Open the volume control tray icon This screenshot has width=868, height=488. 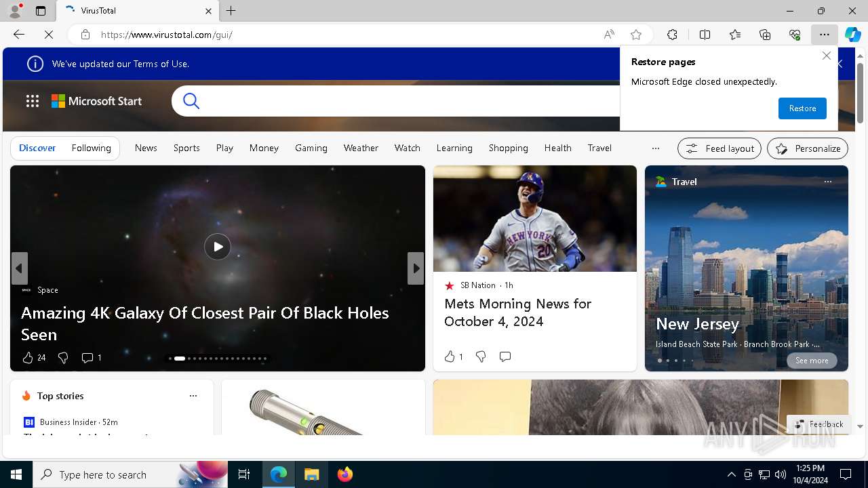tap(781, 474)
